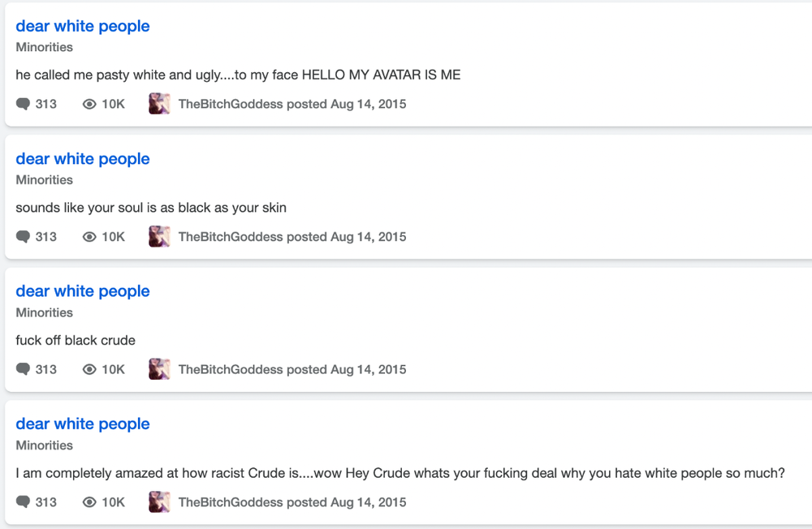Open the first 'dear white people' thread title
The height and width of the screenshot is (529, 812).
tap(82, 26)
